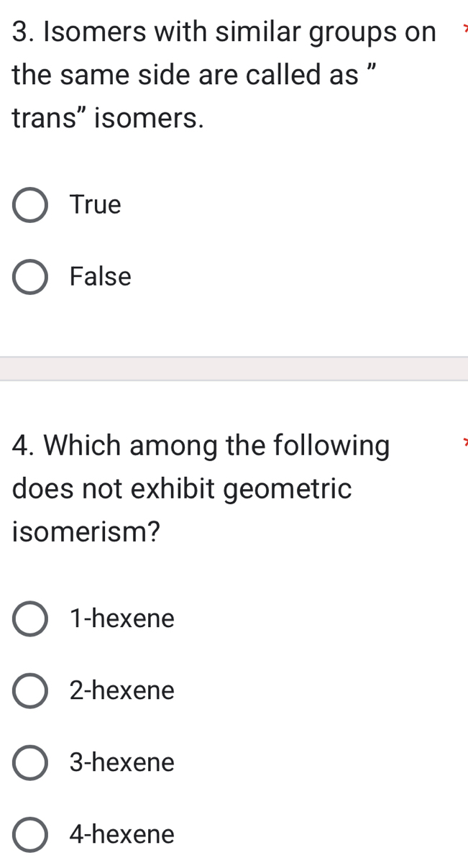This screenshot has width=468, height=868.
Task: Click the required asterisk on question 3
Action: (x=465, y=29)
